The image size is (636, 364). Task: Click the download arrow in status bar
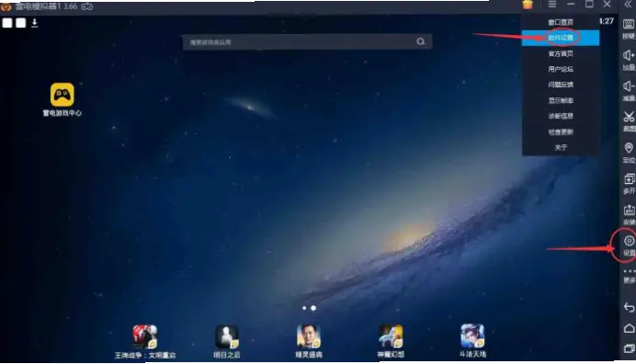35,23
